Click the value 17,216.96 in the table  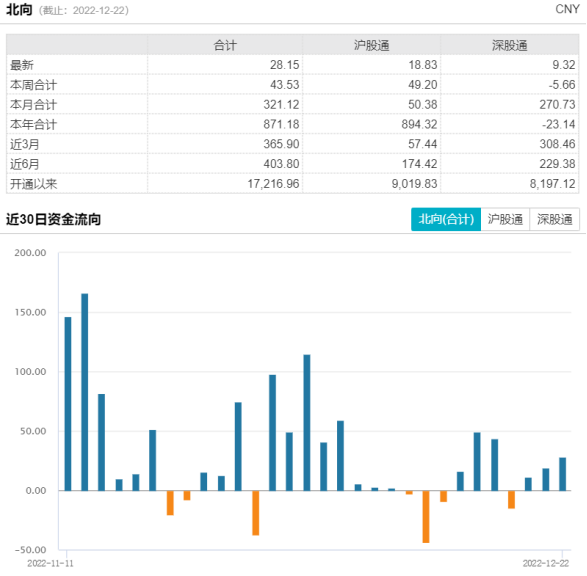[273, 184]
